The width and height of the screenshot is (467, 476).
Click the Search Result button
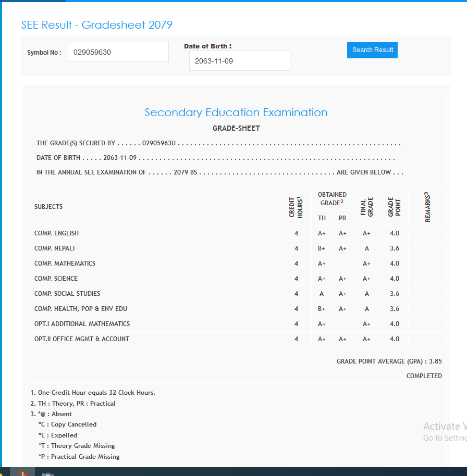point(372,50)
